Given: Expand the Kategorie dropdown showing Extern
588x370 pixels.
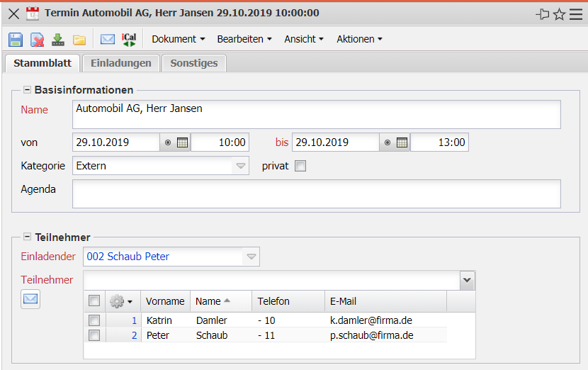Looking at the screenshot, I should [241, 166].
